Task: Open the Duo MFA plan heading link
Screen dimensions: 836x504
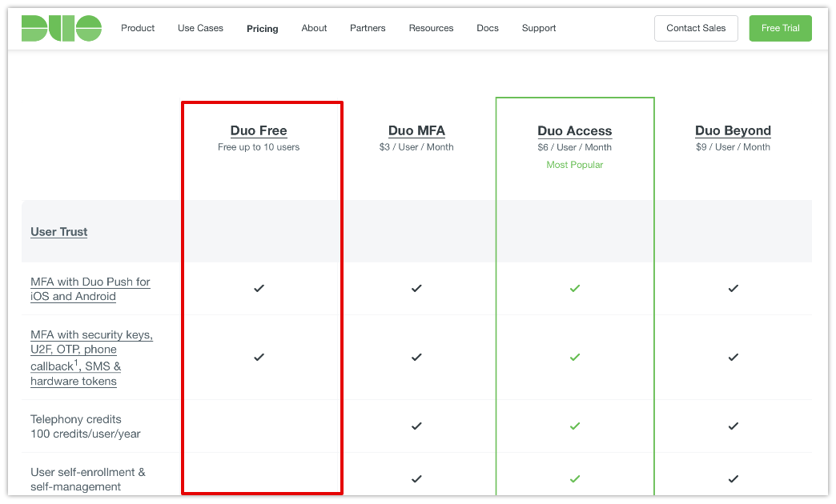Action: (x=416, y=130)
